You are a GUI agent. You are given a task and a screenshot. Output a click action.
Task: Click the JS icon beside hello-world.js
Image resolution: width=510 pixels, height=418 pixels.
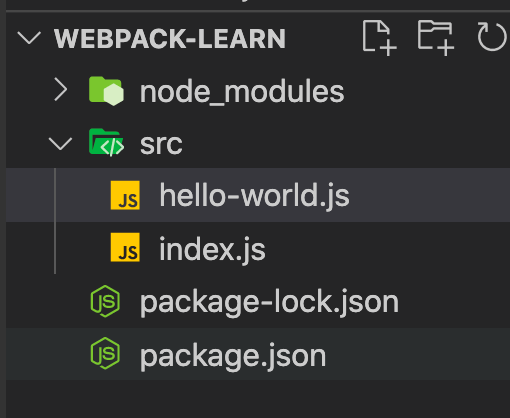point(125,195)
